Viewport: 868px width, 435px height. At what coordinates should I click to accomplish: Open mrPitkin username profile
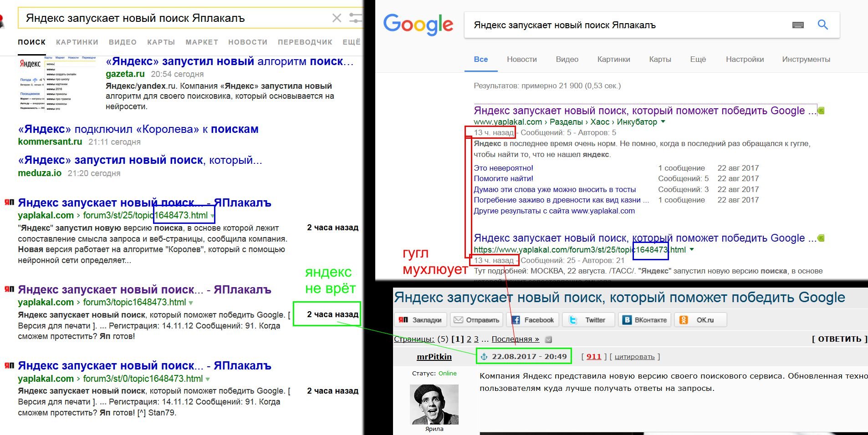[434, 357]
